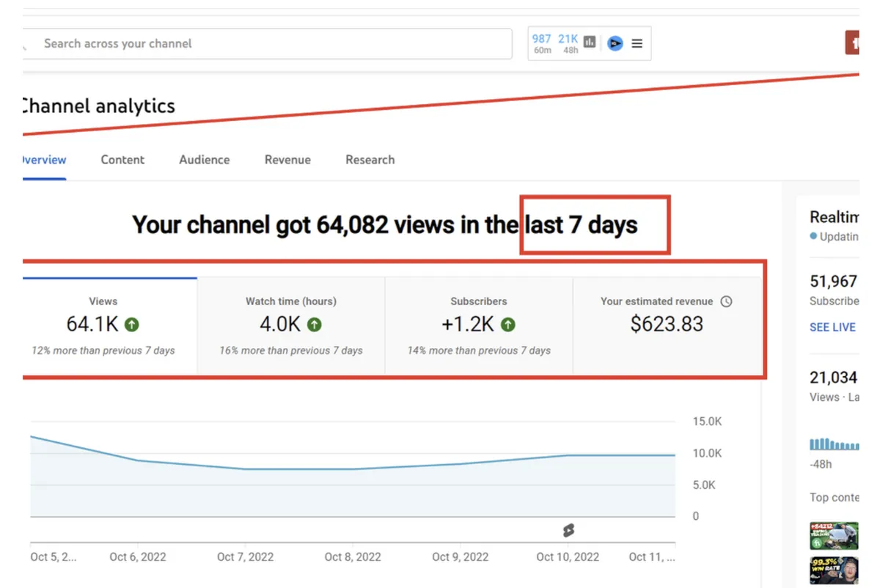Viewport: 880px width, 588px height.
Task: Click the blue circular play logo icon
Action: pos(615,43)
